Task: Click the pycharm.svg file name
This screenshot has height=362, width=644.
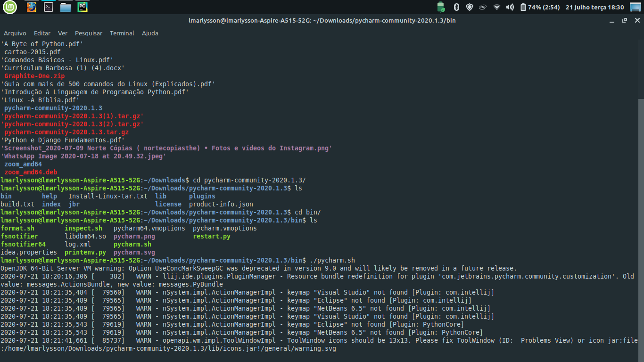Action: point(134,252)
